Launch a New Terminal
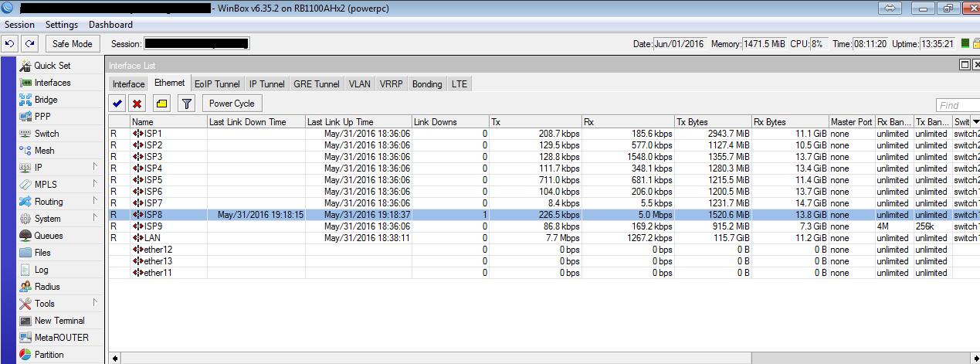 coord(59,321)
